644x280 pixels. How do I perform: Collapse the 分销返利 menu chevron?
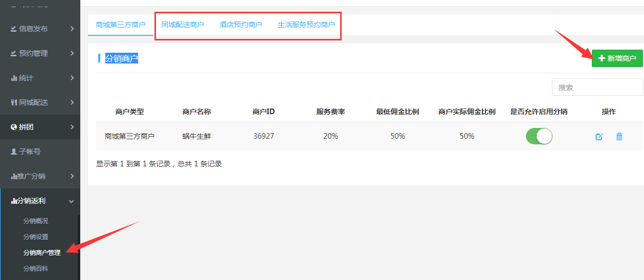tap(72, 201)
